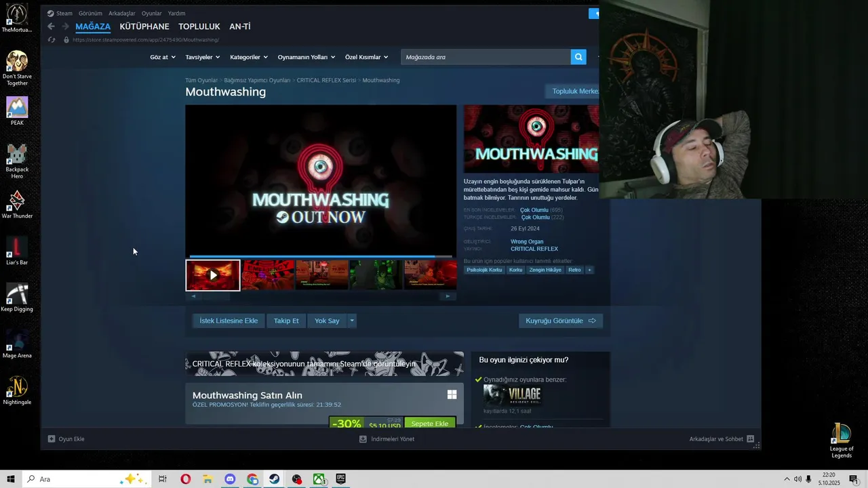868x488 pixels.
Task: Open League of Legends desktop shortcut
Action: pos(842,440)
